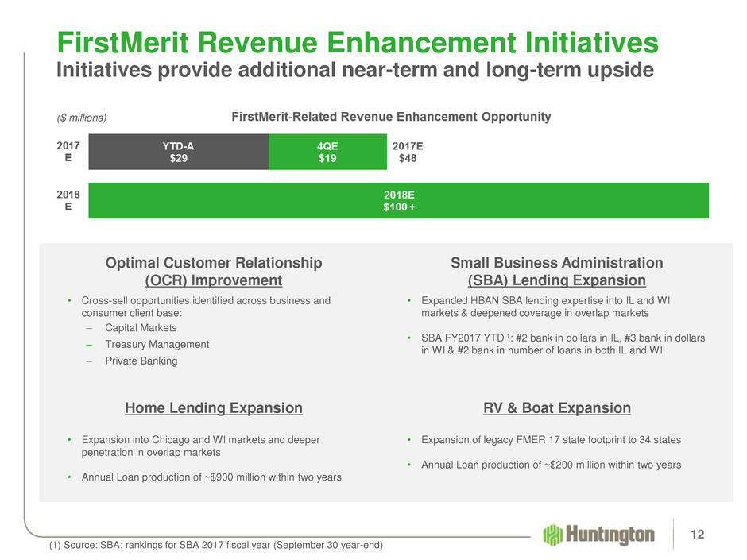Select the green 4QE $19 bar segment
Screen dimensions: 747x560
(x=327, y=152)
